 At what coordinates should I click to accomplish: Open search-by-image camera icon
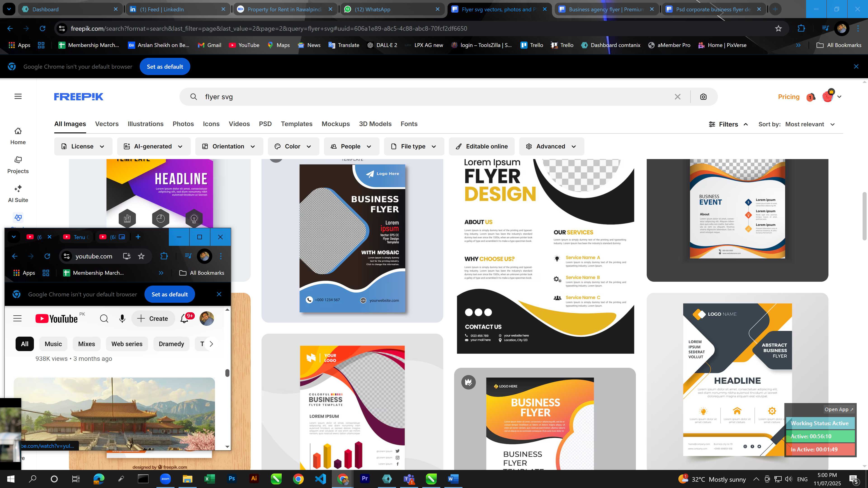pos(703,97)
